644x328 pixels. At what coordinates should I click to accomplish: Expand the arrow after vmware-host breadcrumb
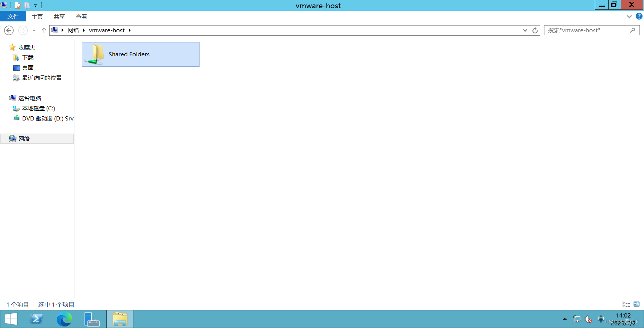click(x=130, y=30)
